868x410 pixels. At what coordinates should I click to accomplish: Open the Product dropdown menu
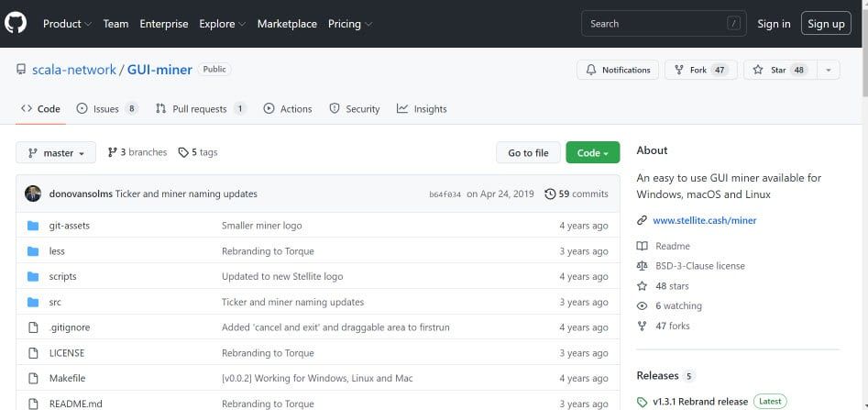tap(67, 24)
